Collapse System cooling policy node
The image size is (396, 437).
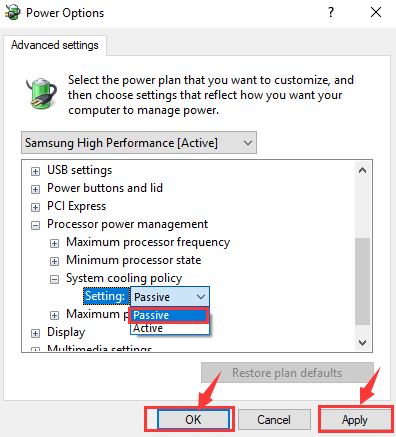(54, 279)
